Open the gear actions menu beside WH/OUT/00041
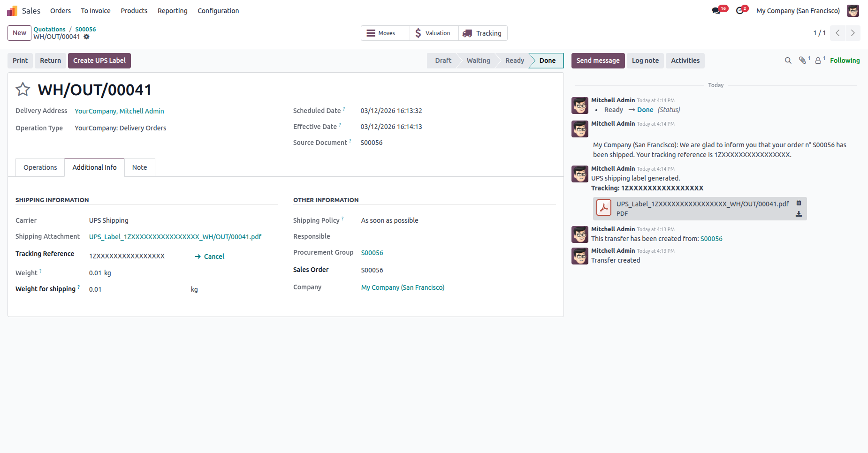This screenshot has width=868, height=453. pyautogui.click(x=86, y=37)
